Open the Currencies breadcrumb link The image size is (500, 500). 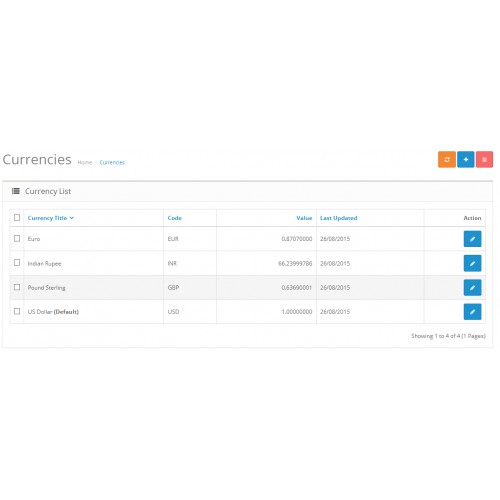[112, 162]
